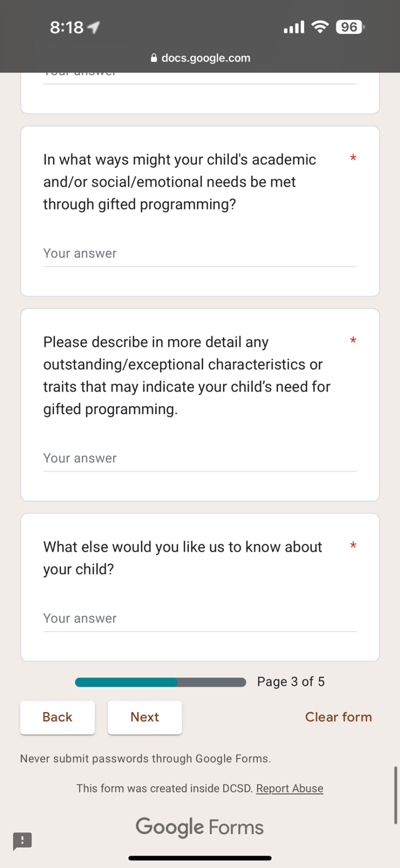400x868 pixels.
Task: Click the Next button
Action: pyautogui.click(x=145, y=717)
